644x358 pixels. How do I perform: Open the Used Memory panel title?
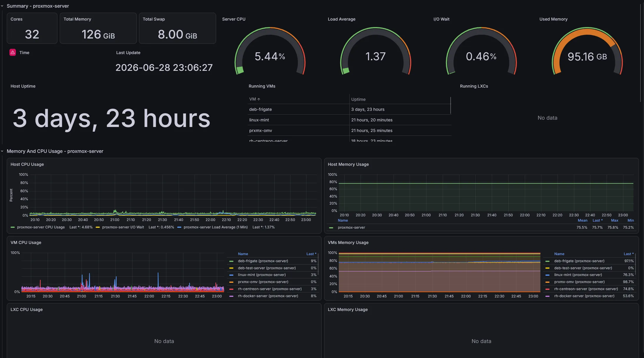click(x=553, y=19)
